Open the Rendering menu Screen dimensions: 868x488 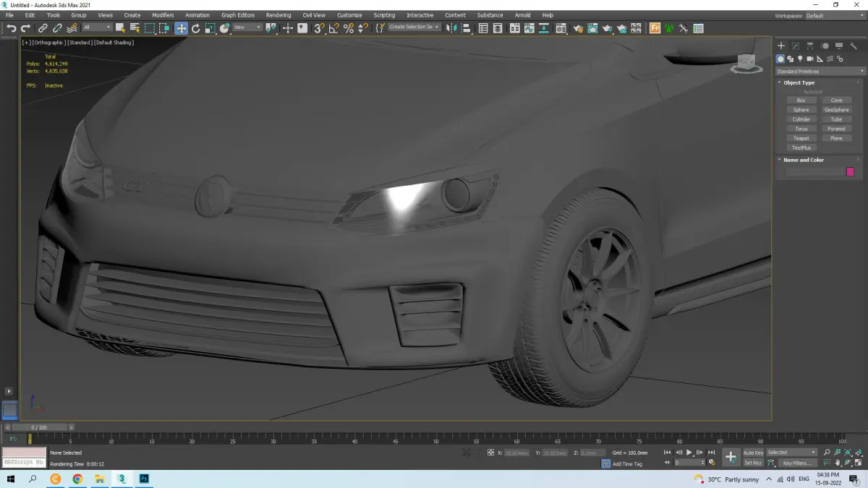click(x=278, y=15)
